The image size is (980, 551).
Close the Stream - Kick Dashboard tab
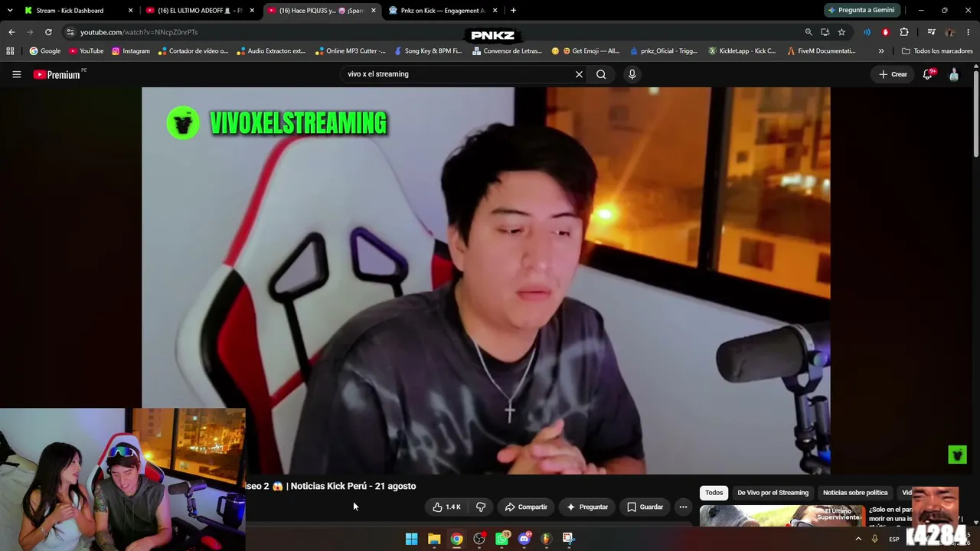click(130, 11)
